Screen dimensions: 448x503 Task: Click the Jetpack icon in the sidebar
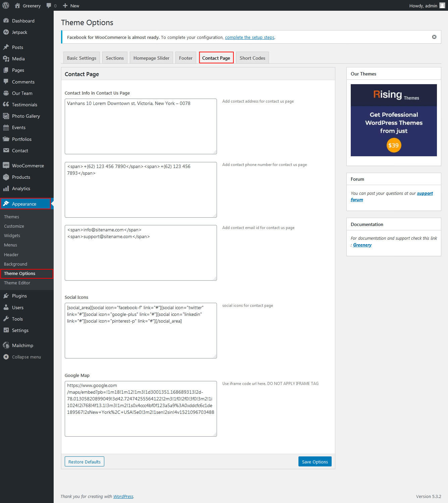pos(6,32)
